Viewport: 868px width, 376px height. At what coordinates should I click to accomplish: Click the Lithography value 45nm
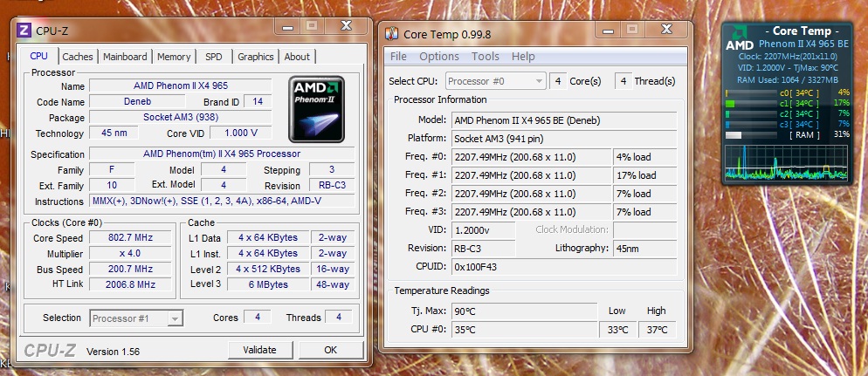[x=645, y=249]
